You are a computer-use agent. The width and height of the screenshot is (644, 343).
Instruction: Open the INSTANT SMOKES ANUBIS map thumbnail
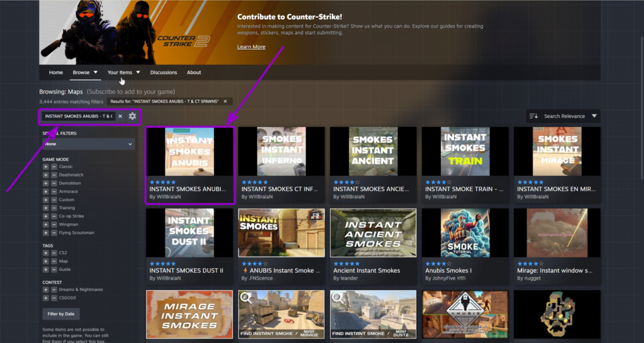tap(189, 151)
